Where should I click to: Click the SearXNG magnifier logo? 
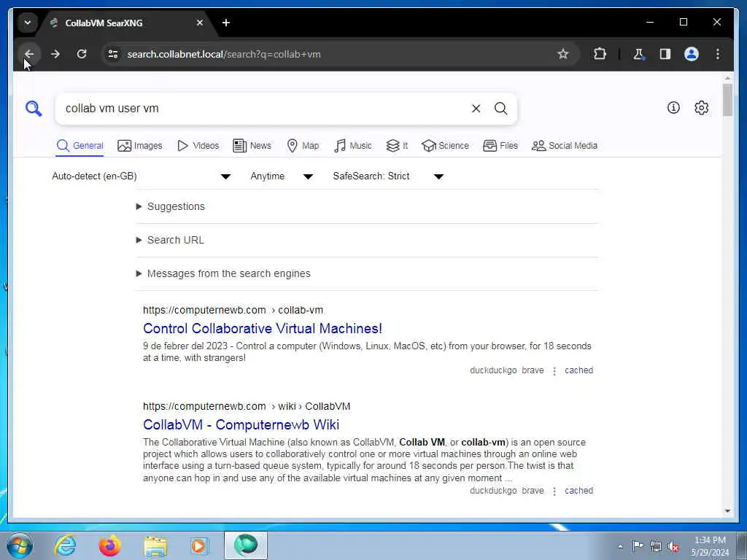click(34, 109)
